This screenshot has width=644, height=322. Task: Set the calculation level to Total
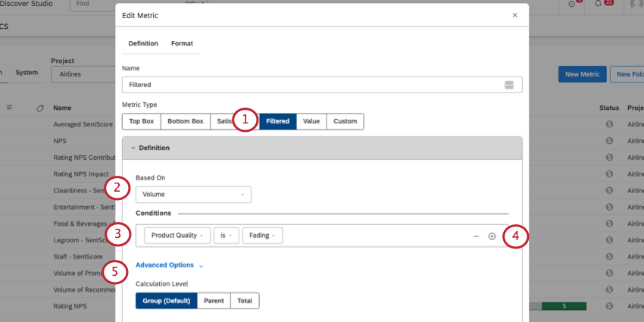(x=245, y=301)
